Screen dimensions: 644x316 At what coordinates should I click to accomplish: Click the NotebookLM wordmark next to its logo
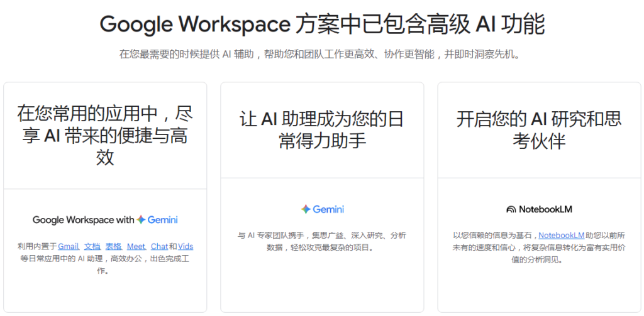coord(545,209)
